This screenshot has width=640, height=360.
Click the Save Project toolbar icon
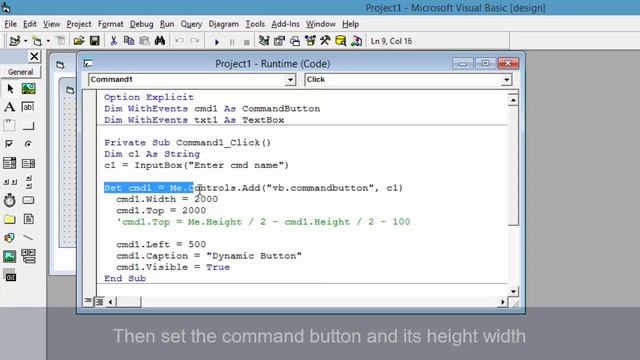pyautogui.click(x=95, y=41)
